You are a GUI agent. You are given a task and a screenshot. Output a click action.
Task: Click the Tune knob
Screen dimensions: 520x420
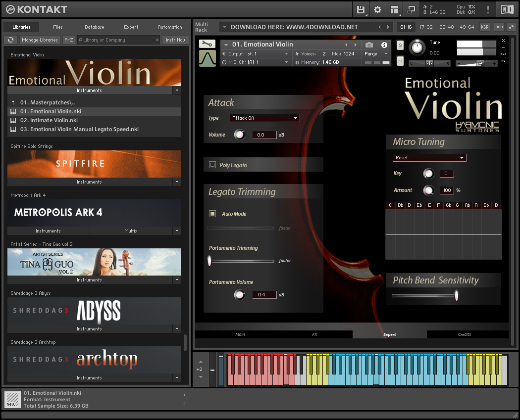click(x=417, y=47)
